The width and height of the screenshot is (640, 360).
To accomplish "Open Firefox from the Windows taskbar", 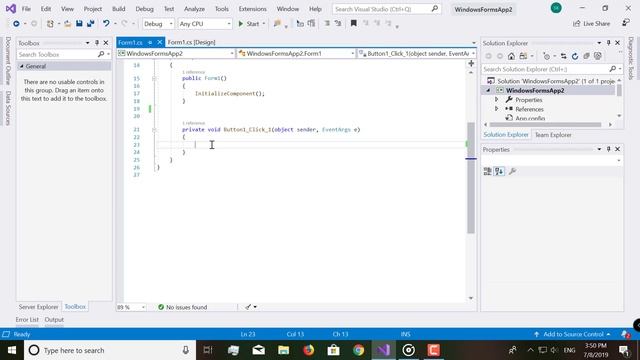I will [x=309, y=350].
